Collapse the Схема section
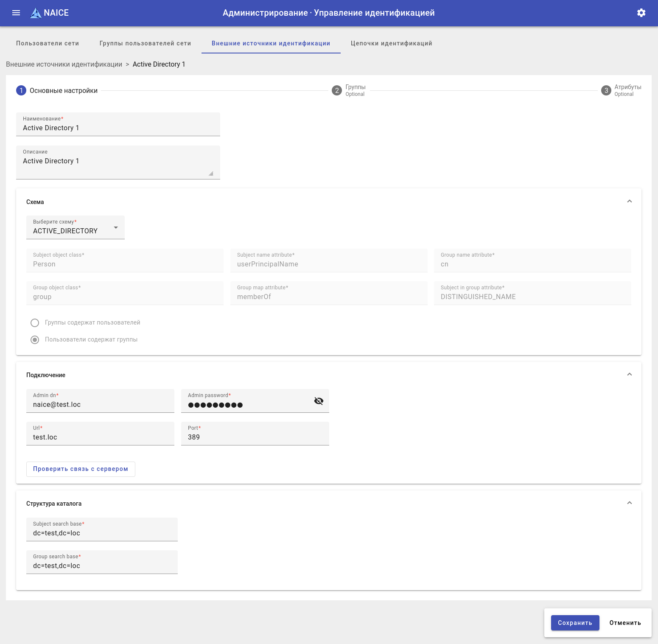This screenshot has height=644, width=658. [629, 202]
